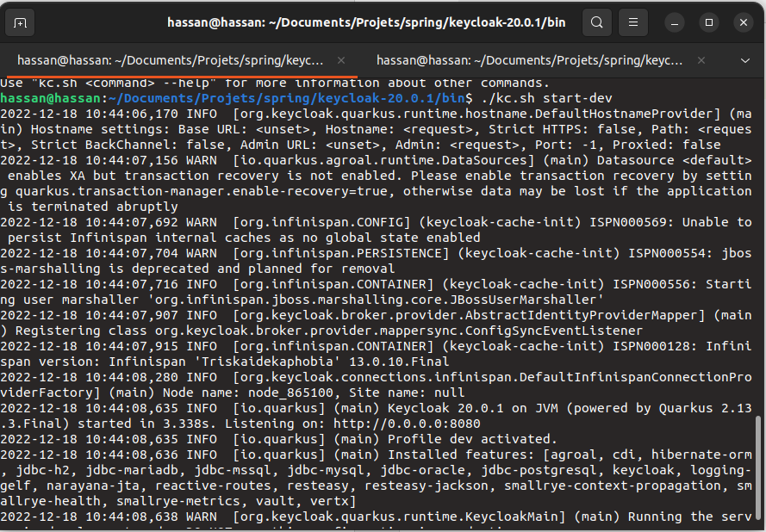The image size is (766, 532).
Task: Close the terminal window
Action: coord(744,22)
